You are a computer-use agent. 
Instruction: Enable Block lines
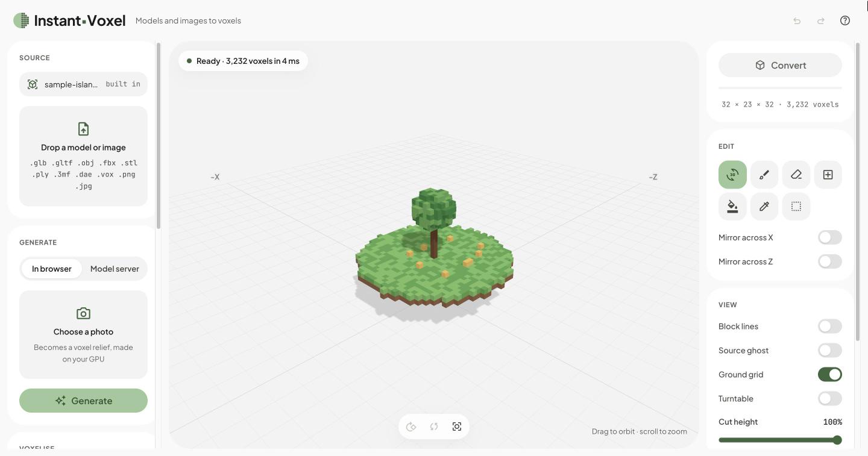click(830, 326)
